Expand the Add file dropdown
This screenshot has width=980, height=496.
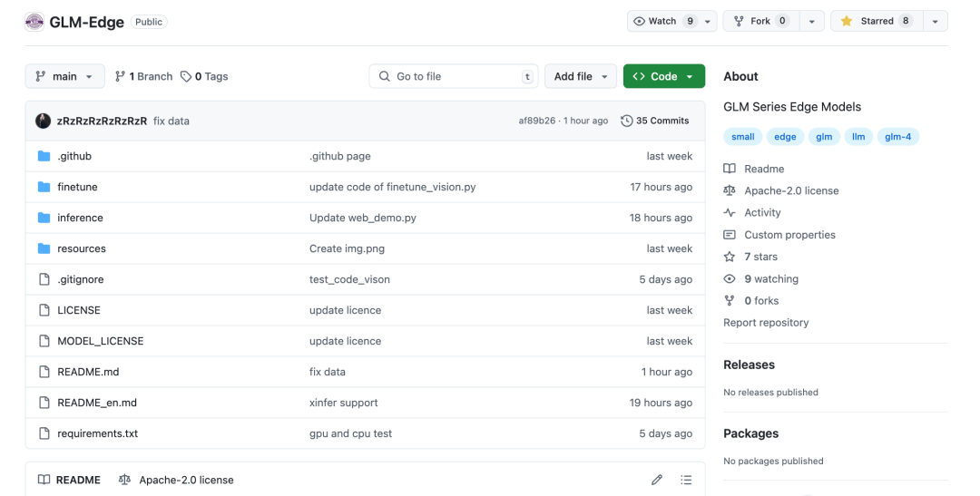coord(581,76)
